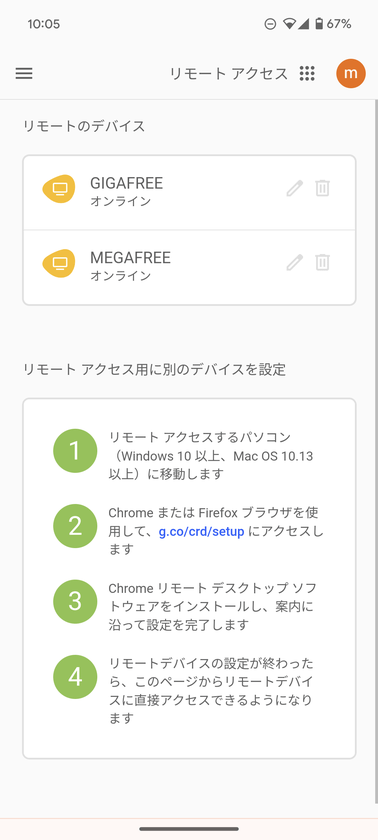Tap the battery indicator in status bar

[x=319, y=24]
